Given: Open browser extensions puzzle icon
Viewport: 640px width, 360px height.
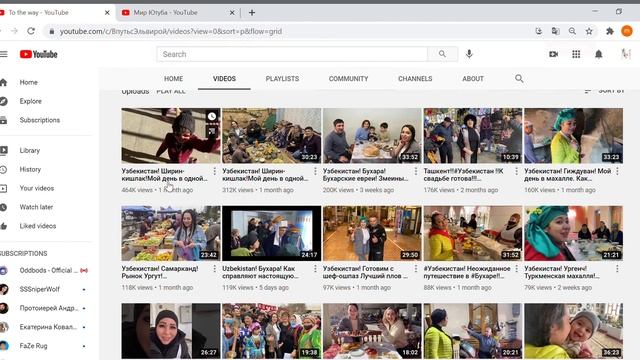Looking at the screenshot, I should pyautogui.click(x=610, y=31).
